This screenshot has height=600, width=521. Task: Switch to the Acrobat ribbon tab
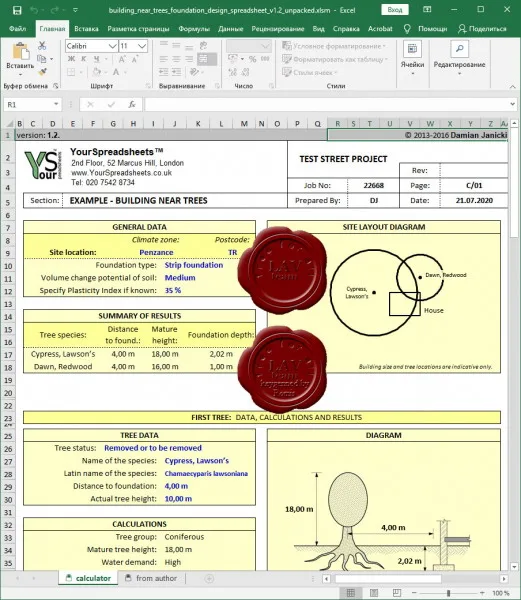(x=380, y=29)
